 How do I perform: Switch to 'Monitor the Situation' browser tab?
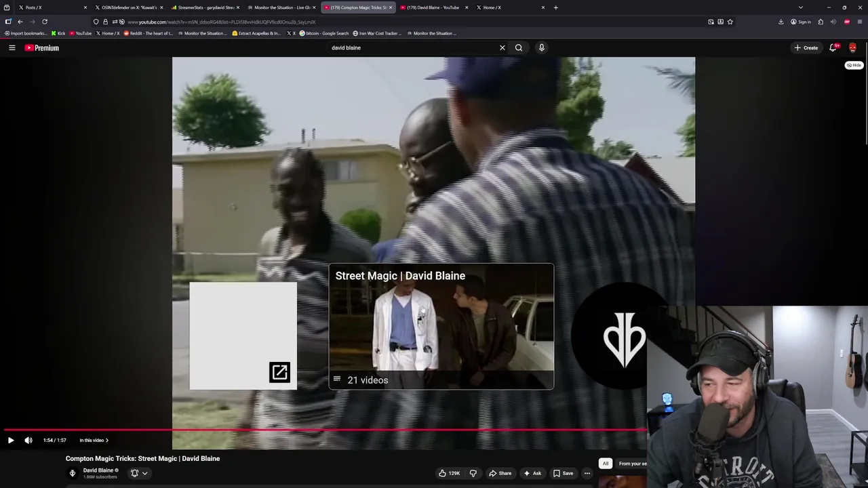[281, 7]
